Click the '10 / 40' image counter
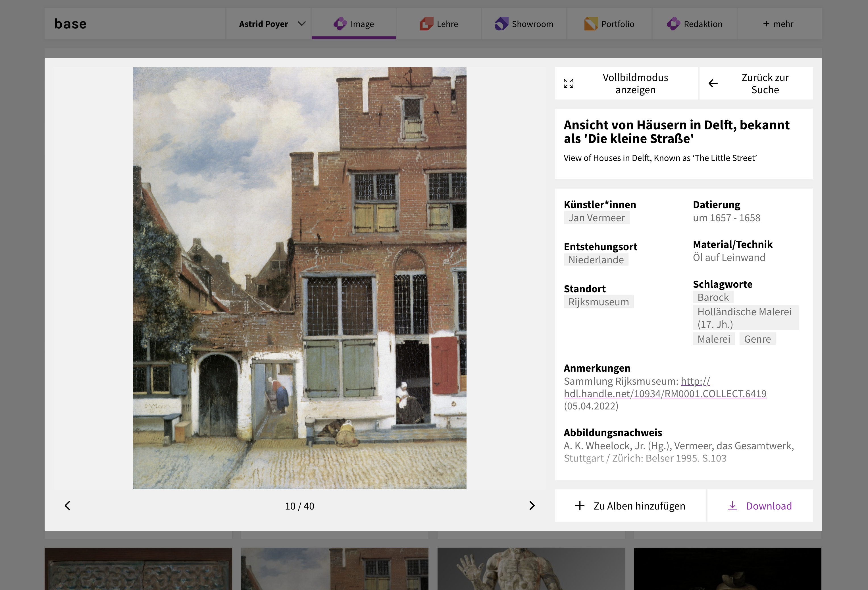The image size is (868, 590). [x=299, y=506]
